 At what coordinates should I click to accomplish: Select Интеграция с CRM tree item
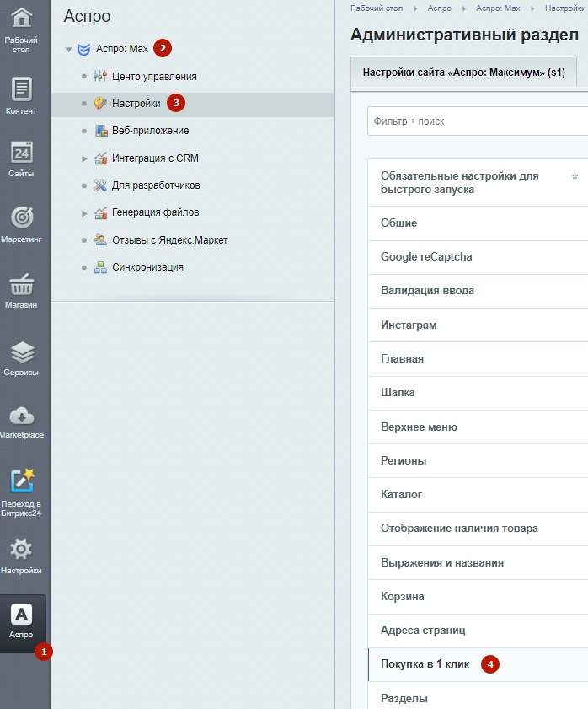155,158
